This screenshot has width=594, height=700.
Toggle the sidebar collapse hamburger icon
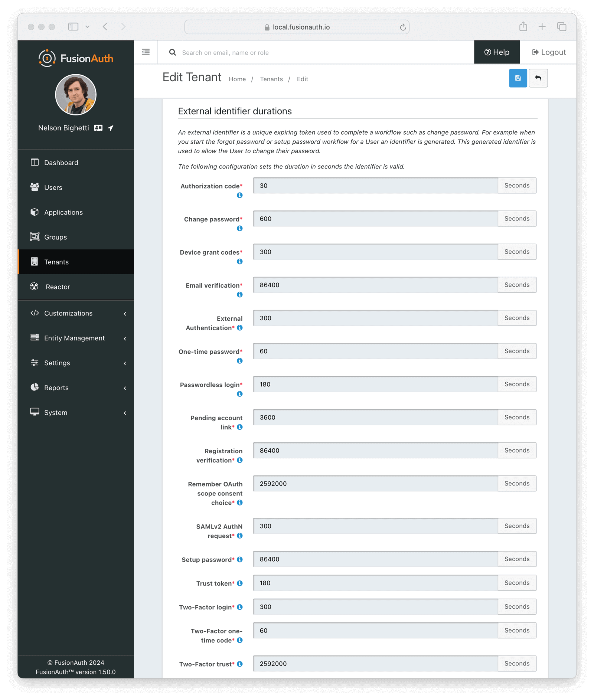pyautogui.click(x=146, y=52)
